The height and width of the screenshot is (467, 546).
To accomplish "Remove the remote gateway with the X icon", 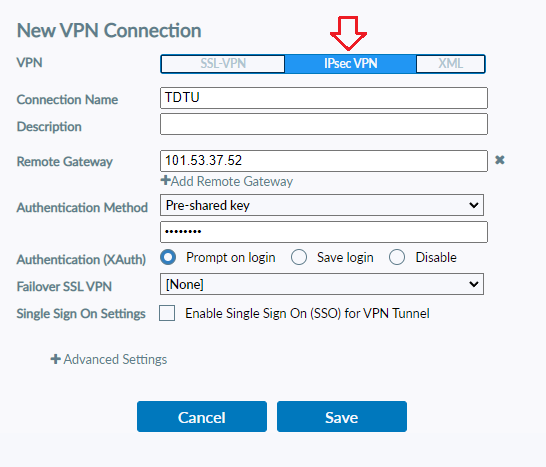I will (x=500, y=160).
